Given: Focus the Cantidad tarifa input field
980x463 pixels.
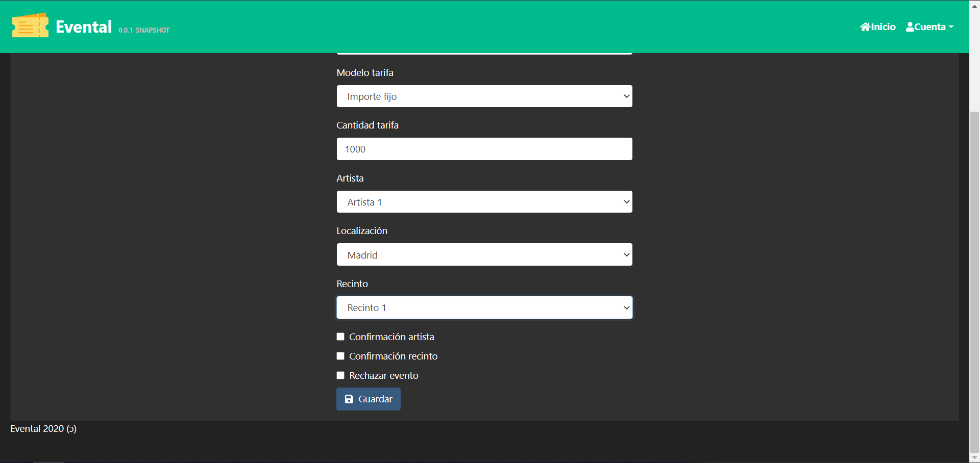Looking at the screenshot, I should (484, 149).
